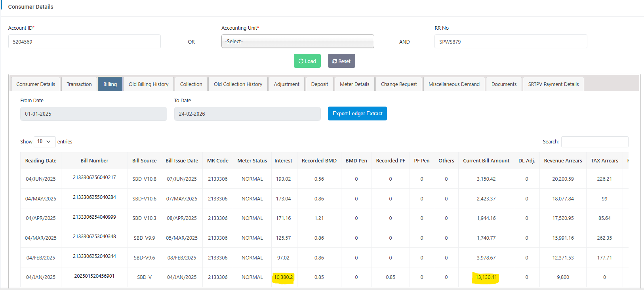
Task: Open the Transaction tab
Action: (79, 84)
